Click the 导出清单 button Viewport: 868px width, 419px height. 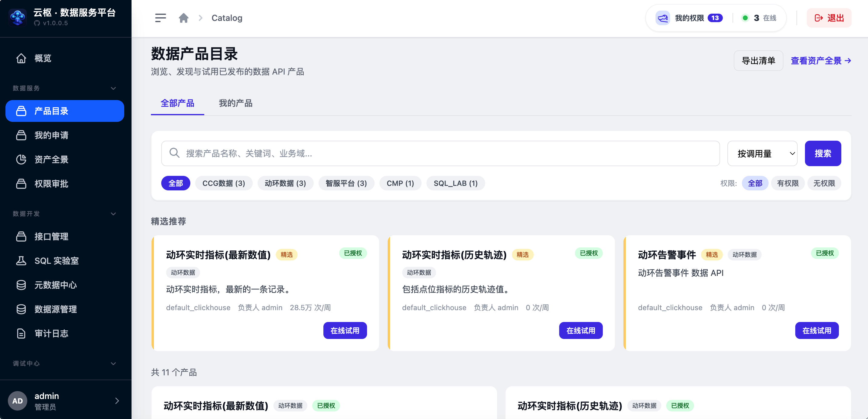pyautogui.click(x=758, y=61)
